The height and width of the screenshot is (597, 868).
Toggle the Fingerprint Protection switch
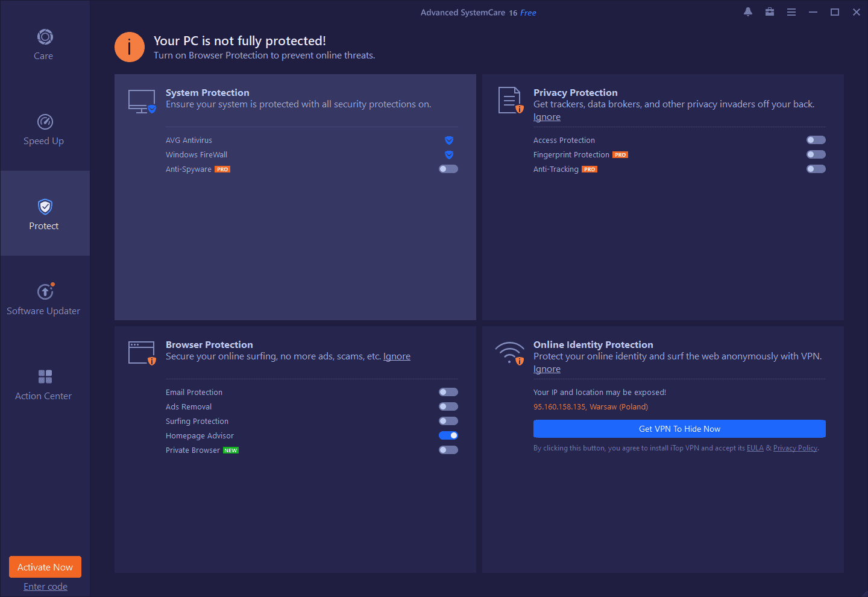[816, 154]
